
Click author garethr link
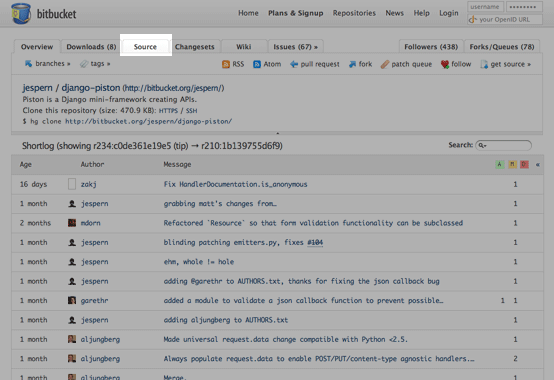point(94,301)
